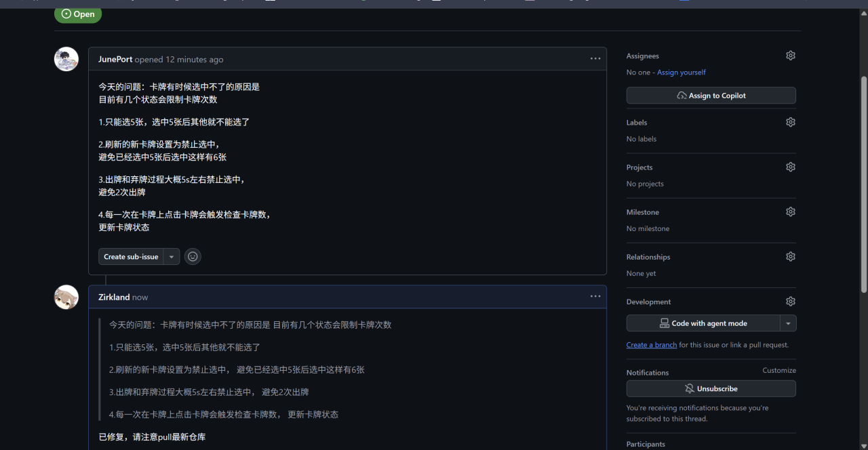Click Create a branch link
Viewport: 868px width, 450px height.
(x=652, y=345)
